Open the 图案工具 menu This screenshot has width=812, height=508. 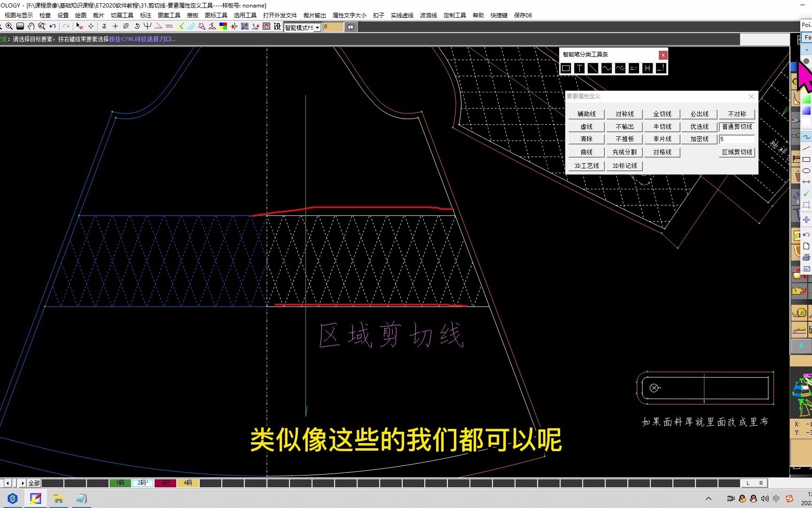click(169, 16)
